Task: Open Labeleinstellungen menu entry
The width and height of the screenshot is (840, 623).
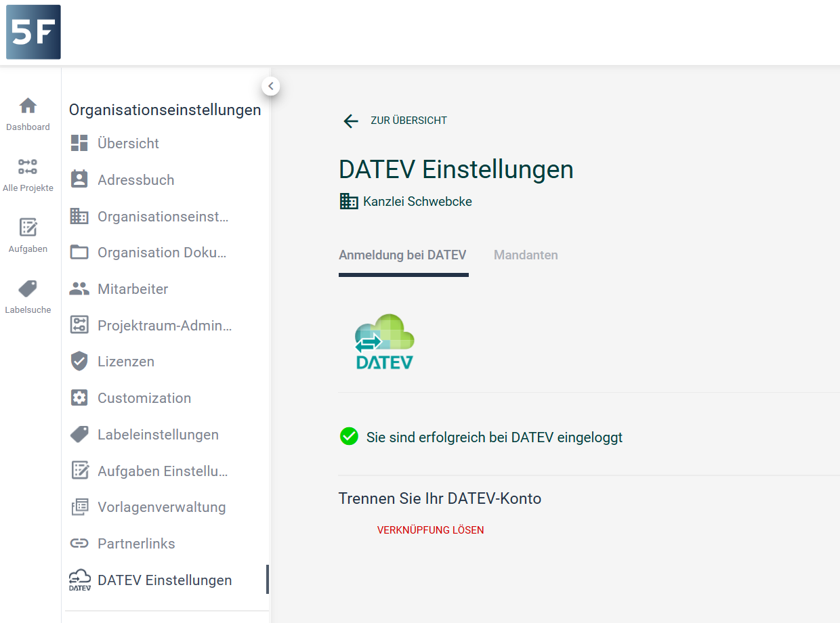Action: pyautogui.click(x=158, y=435)
